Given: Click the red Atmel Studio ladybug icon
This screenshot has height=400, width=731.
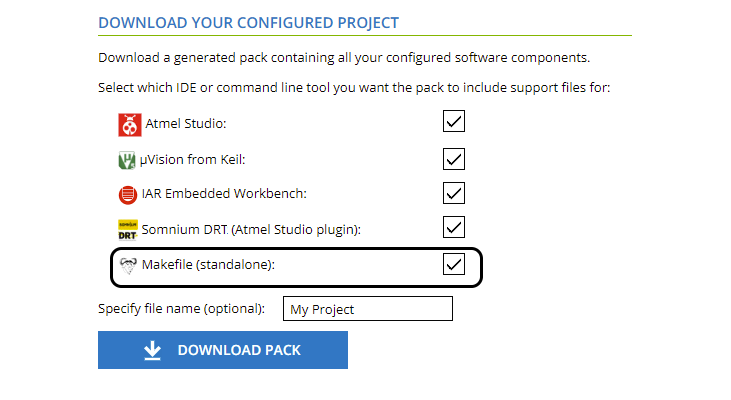Looking at the screenshot, I should point(129,124).
